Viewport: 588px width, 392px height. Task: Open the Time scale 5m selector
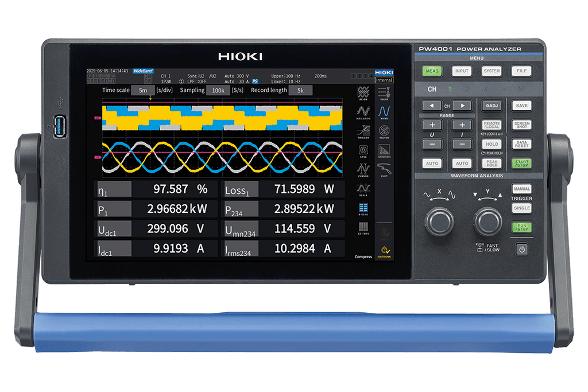pos(143,90)
